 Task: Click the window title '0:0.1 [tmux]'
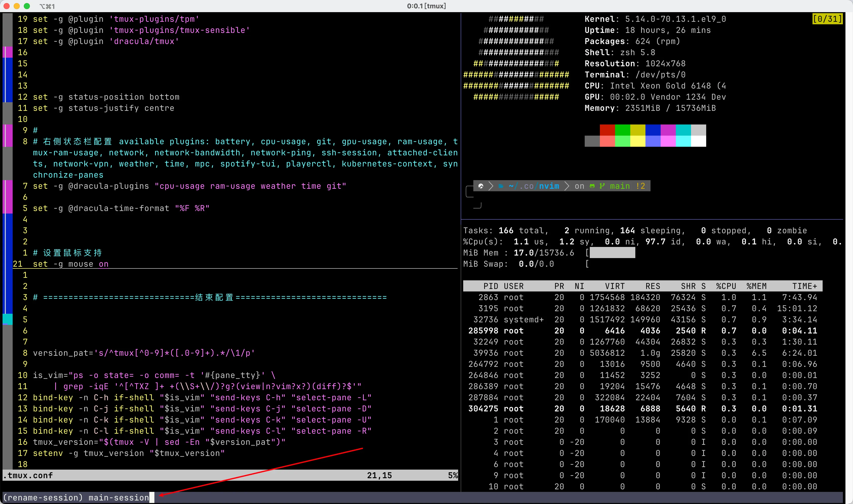coord(427,6)
